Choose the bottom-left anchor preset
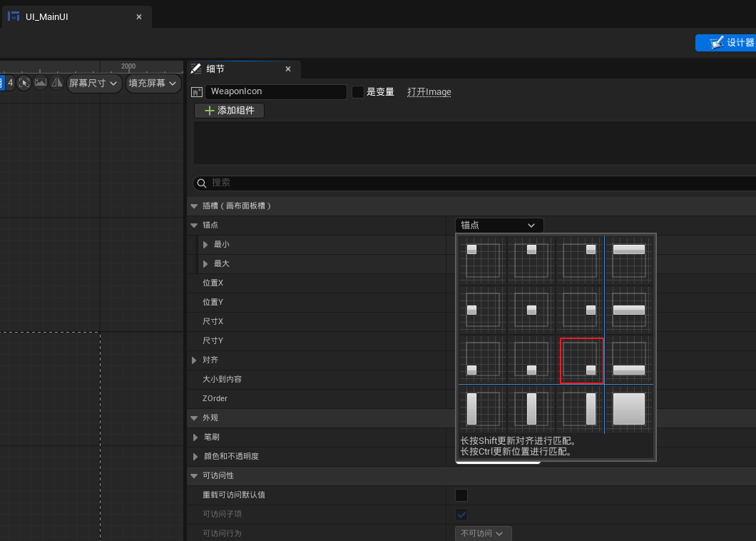Image resolution: width=756 pixels, height=541 pixels. pyautogui.click(x=483, y=360)
